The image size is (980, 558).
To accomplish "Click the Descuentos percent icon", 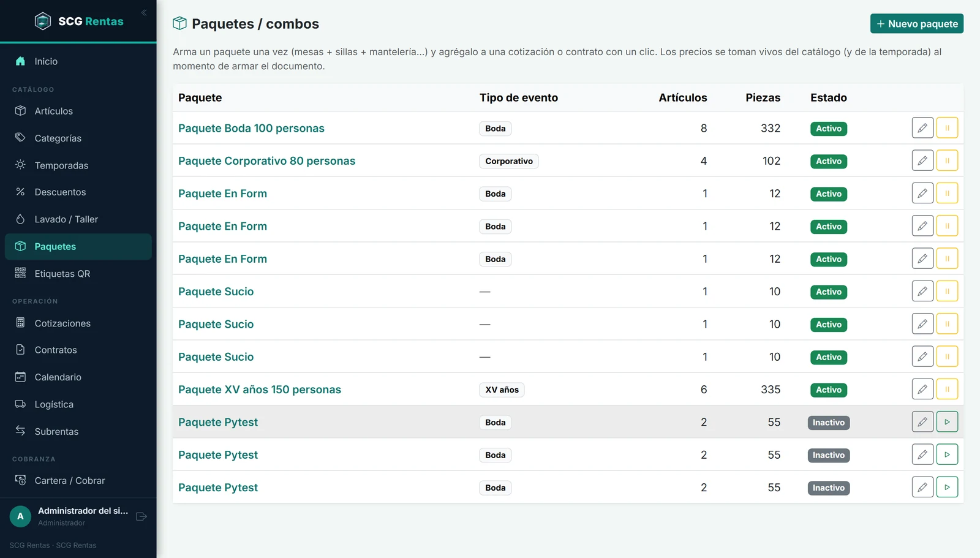I will (20, 192).
